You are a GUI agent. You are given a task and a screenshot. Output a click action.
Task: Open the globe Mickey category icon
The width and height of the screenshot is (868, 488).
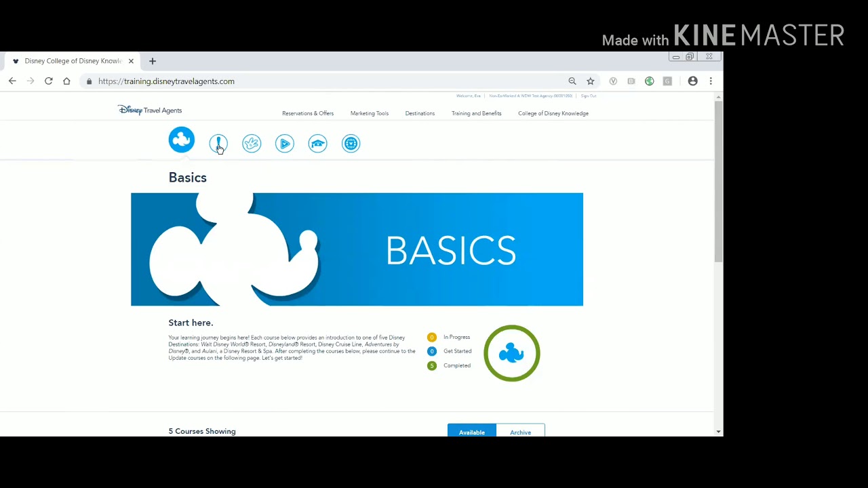click(x=351, y=144)
